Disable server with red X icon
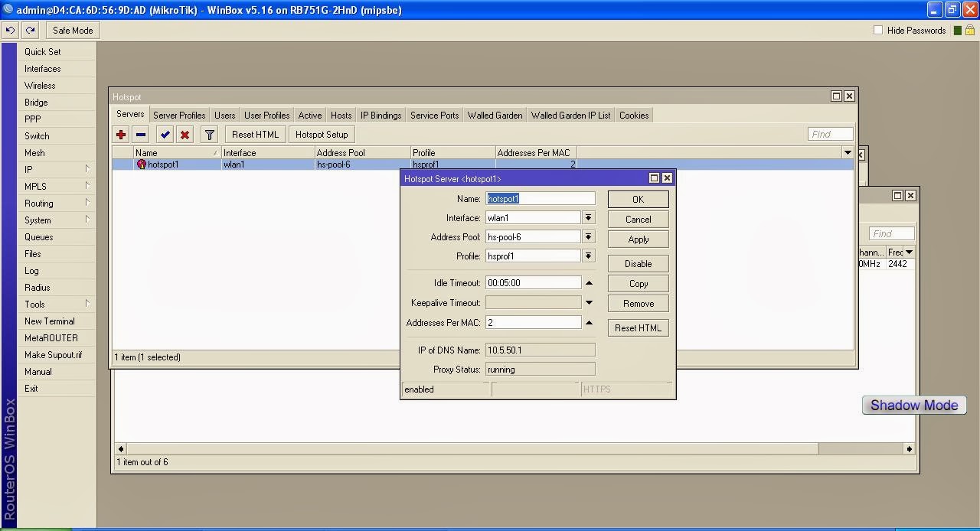This screenshot has height=531, width=980. [185, 135]
